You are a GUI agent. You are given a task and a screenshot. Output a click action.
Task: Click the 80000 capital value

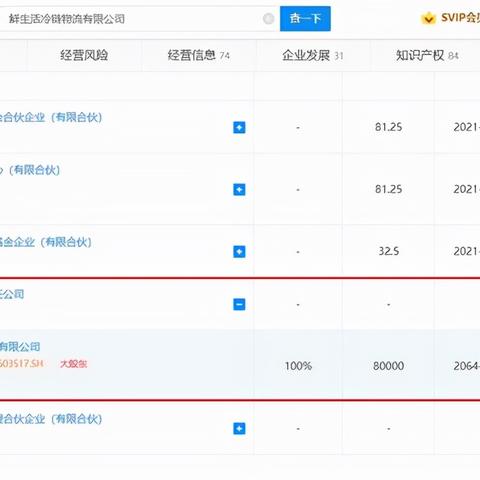tap(388, 366)
